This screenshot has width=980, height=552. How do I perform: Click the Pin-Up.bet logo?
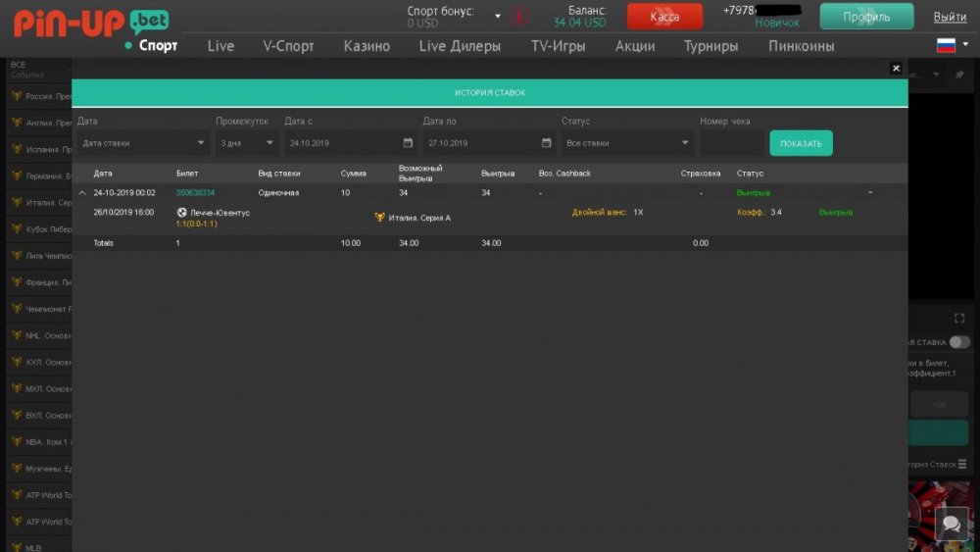point(90,22)
